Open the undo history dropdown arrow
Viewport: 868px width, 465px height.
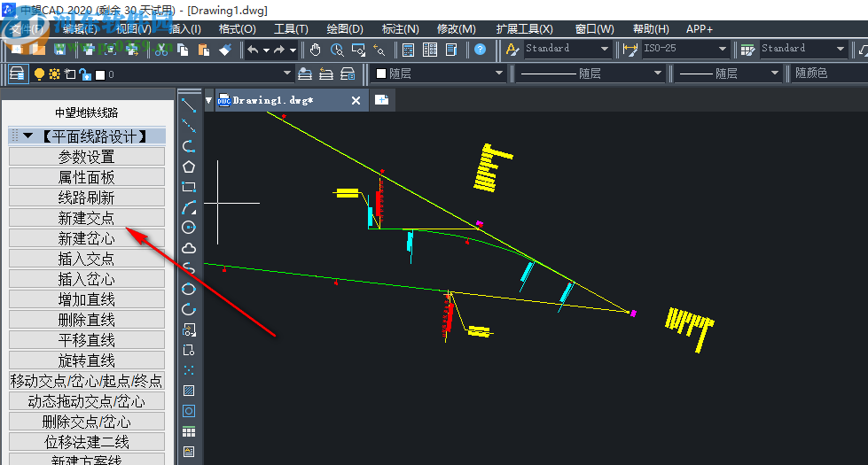[266, 50]
